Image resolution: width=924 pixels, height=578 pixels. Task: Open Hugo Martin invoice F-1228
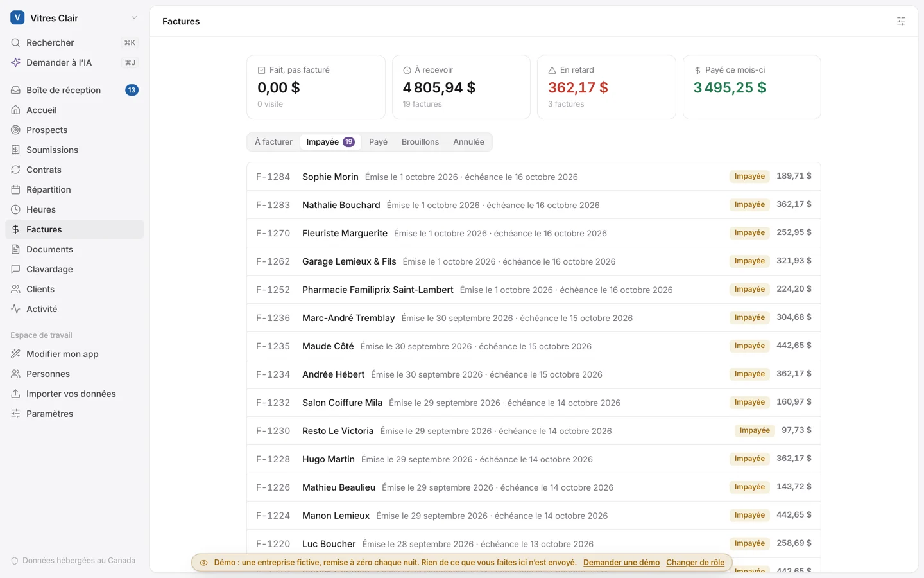(x=534, y=459)
